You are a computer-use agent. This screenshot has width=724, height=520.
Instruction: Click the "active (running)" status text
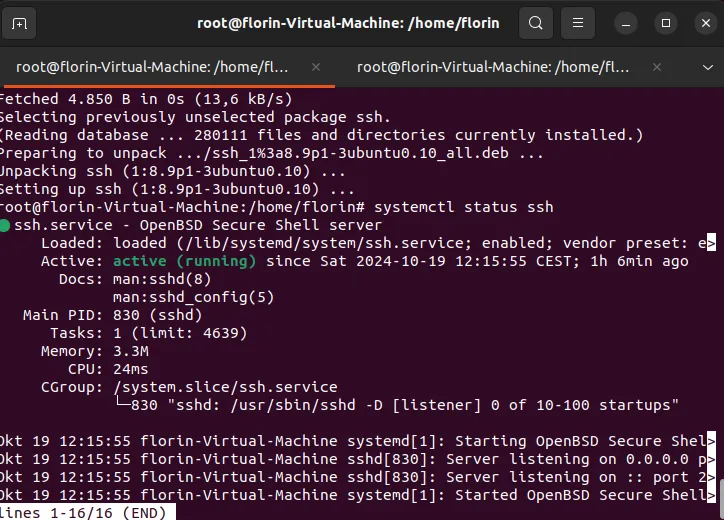coord(185,261)
